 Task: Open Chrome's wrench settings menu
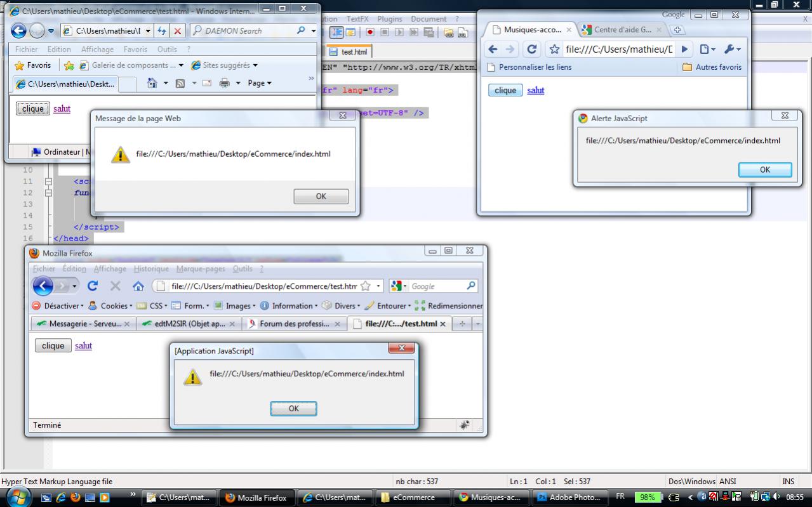731,49
